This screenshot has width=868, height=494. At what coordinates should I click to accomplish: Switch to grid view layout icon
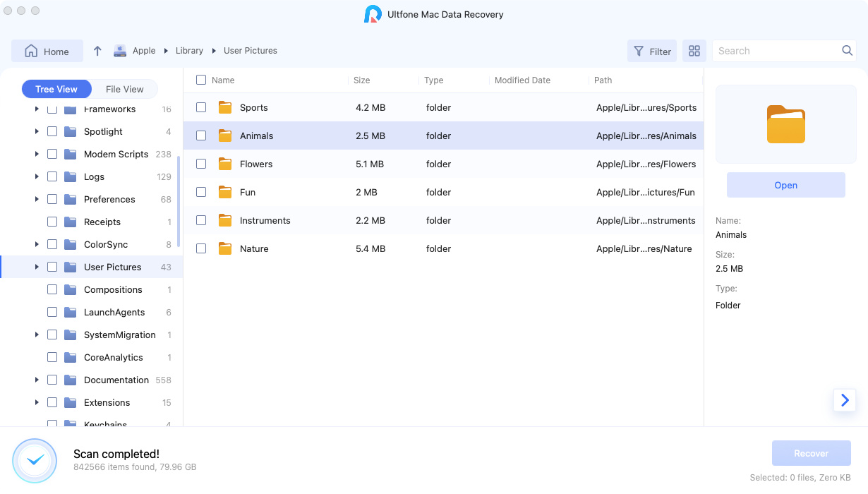pyautogui.click(x=694, y=51)
